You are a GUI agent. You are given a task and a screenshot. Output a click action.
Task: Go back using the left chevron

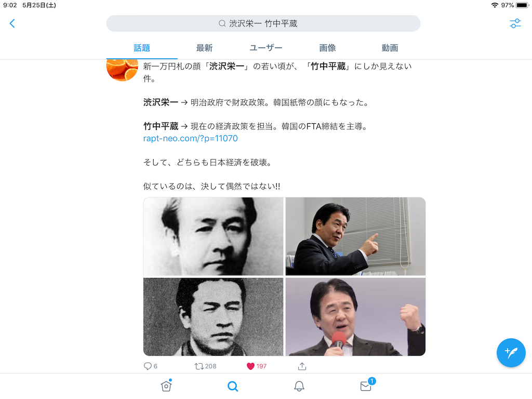12,23
